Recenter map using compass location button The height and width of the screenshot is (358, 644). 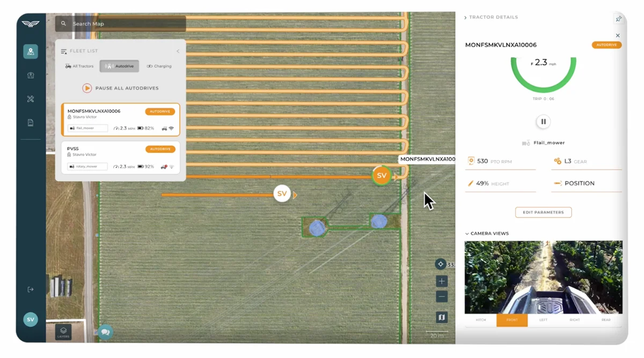[x=441, y=264]
